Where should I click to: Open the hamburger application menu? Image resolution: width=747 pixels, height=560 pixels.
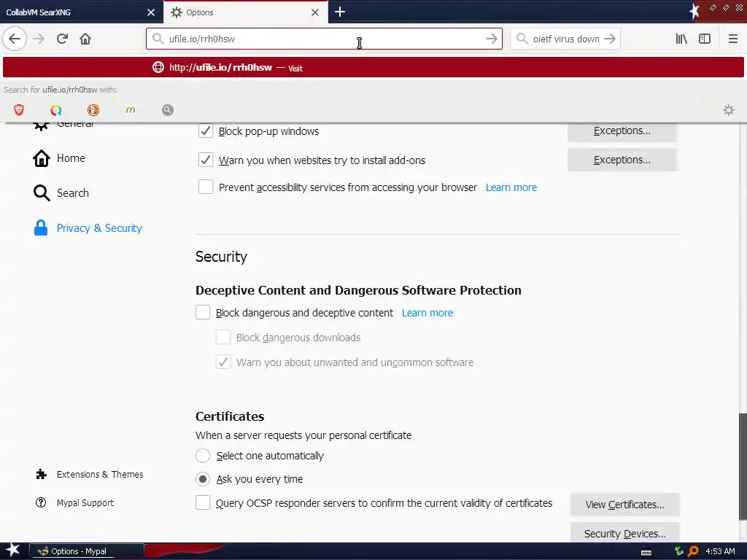(733, 39)
